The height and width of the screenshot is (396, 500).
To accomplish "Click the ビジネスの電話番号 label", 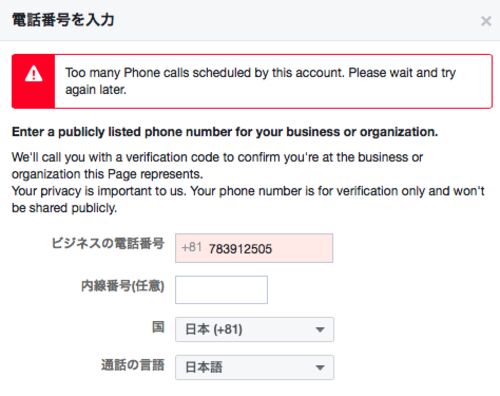I will pos(108,243).
